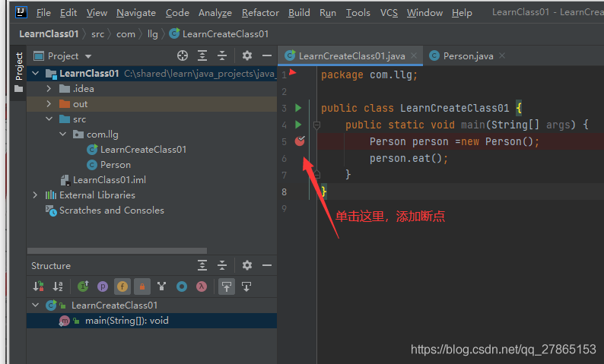
Task: Run main method from line 4 gutter arrow
Action: click(298, 125)
